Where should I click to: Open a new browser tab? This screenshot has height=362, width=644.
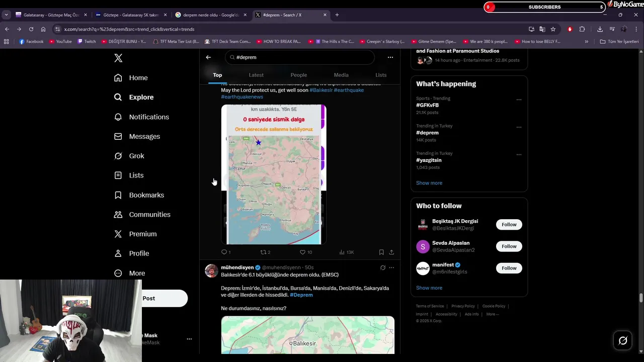[x=337, y=15]
